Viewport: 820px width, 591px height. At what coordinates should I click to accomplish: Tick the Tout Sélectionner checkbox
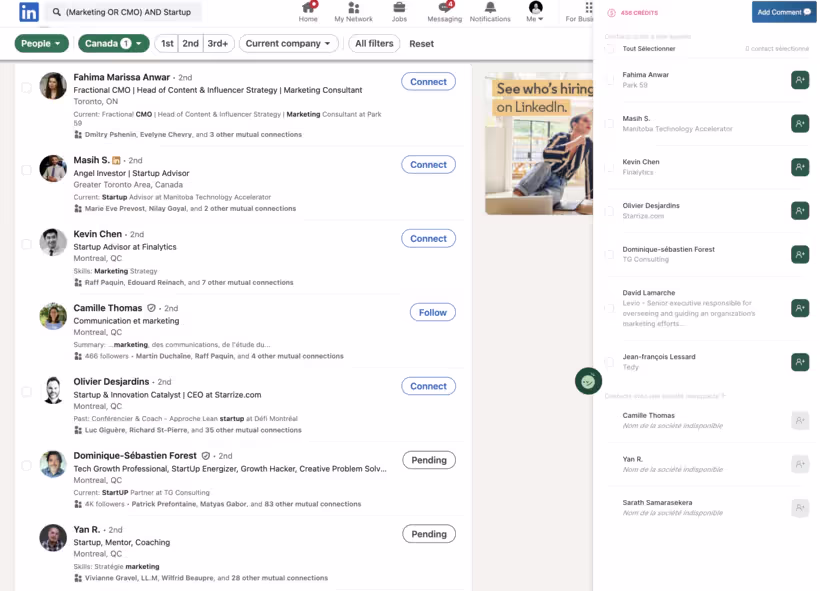tap(609, 49)
